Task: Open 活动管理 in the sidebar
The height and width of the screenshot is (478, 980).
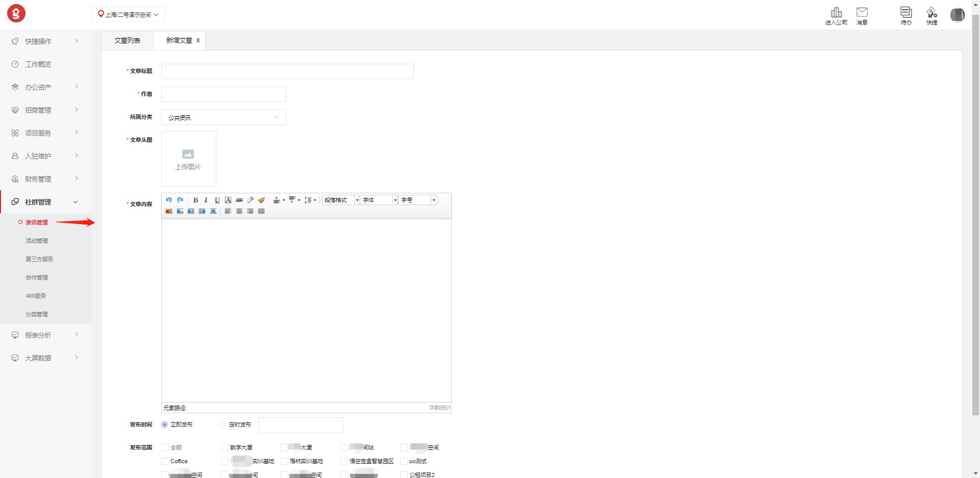Action: 37,241
